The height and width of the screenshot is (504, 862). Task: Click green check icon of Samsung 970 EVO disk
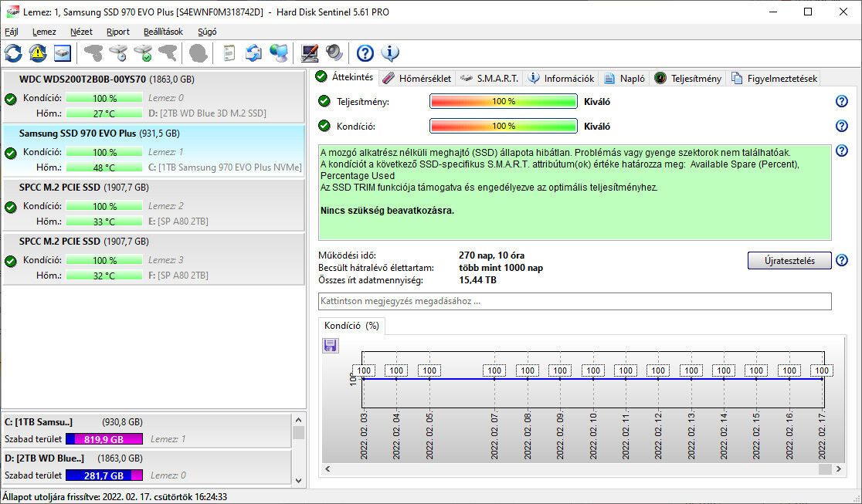[x=11, y=154]
